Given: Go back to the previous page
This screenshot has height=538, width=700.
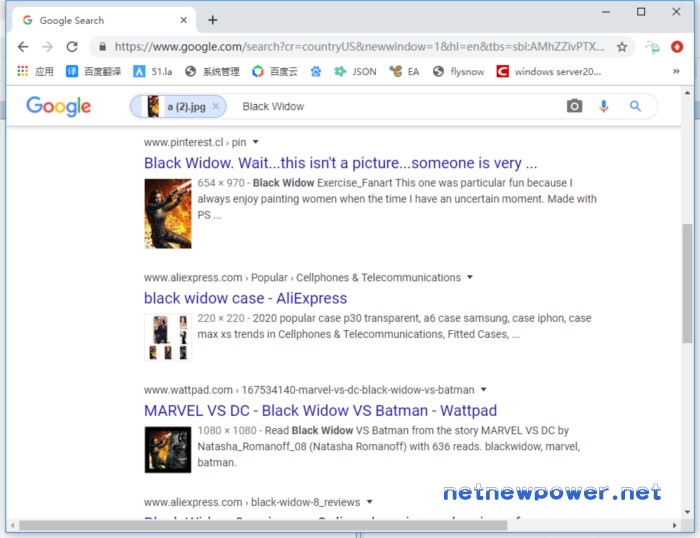Looking at the screenshot, I should 23,46.
